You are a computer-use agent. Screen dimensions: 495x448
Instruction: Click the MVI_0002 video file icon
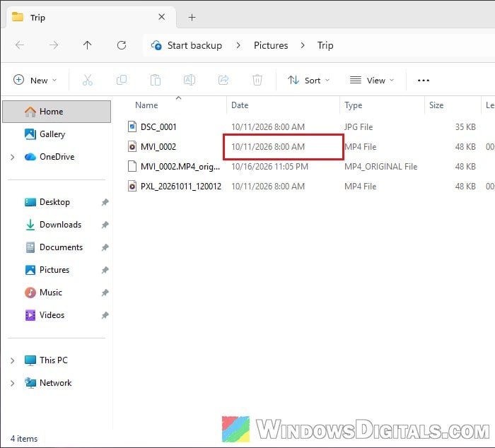click(x=132, y=147)
